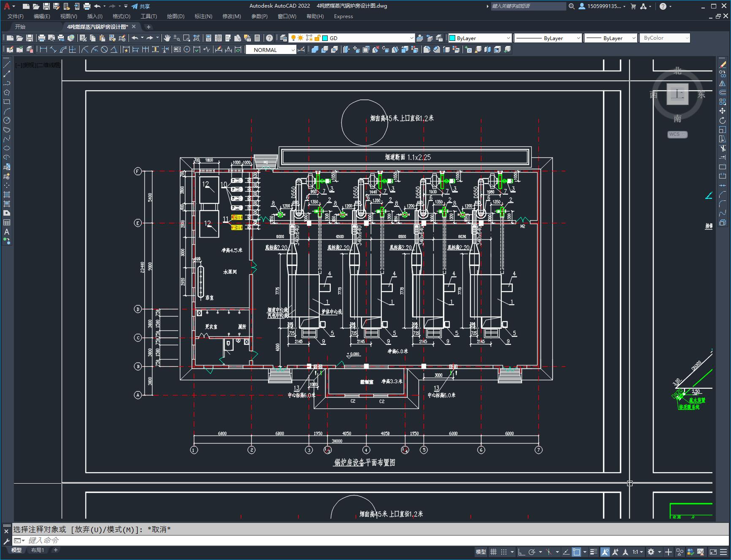The image size is (731, 560).
Task: Click the Zoom Window icon
Action: pyautogui.click(x=186, y=38)
